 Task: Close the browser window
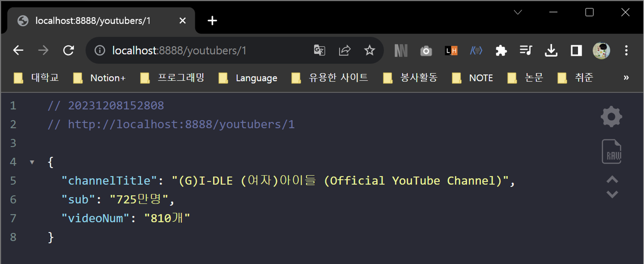point(625,12)
